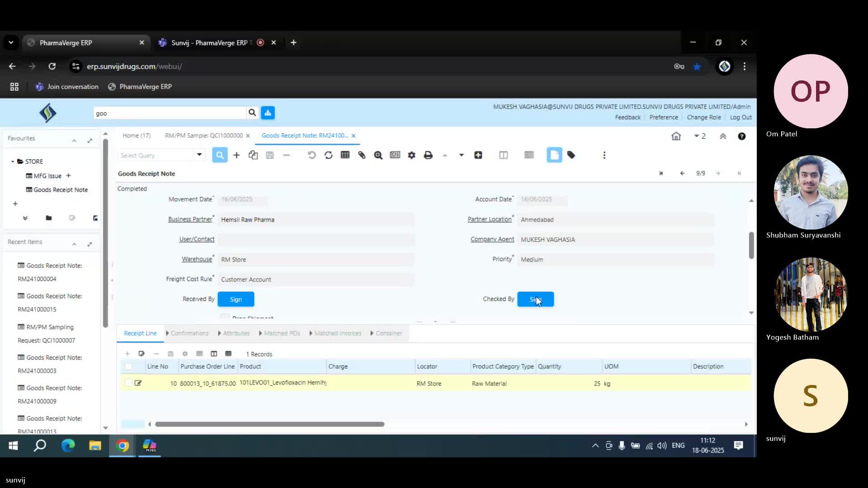868x488 pixels.
Task: Open the Preference link
Action: [664, 117]
